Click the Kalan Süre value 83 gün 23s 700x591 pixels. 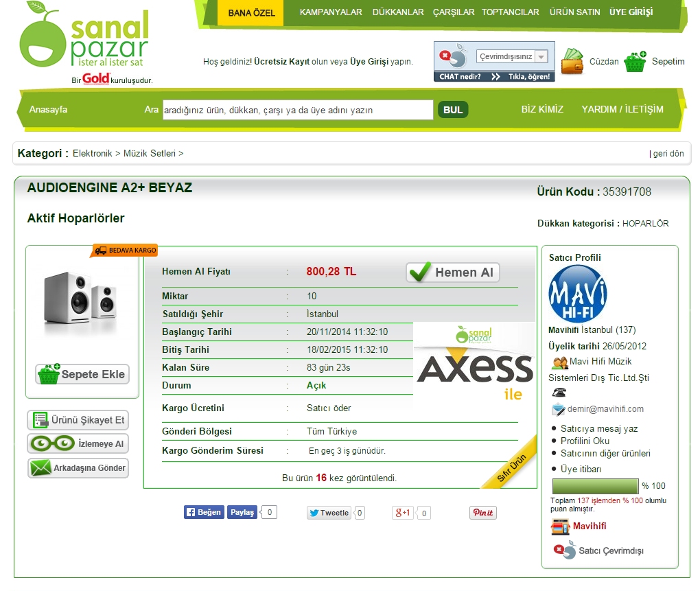(329, 368)
